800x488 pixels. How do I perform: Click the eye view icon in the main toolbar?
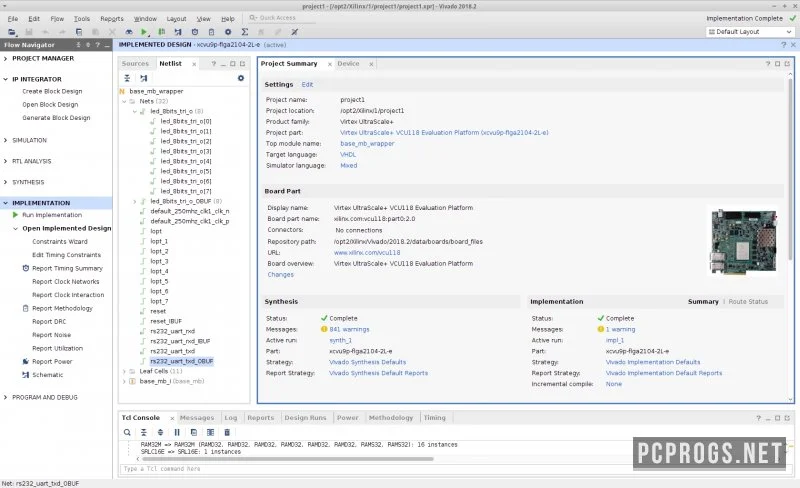point(129,32)
